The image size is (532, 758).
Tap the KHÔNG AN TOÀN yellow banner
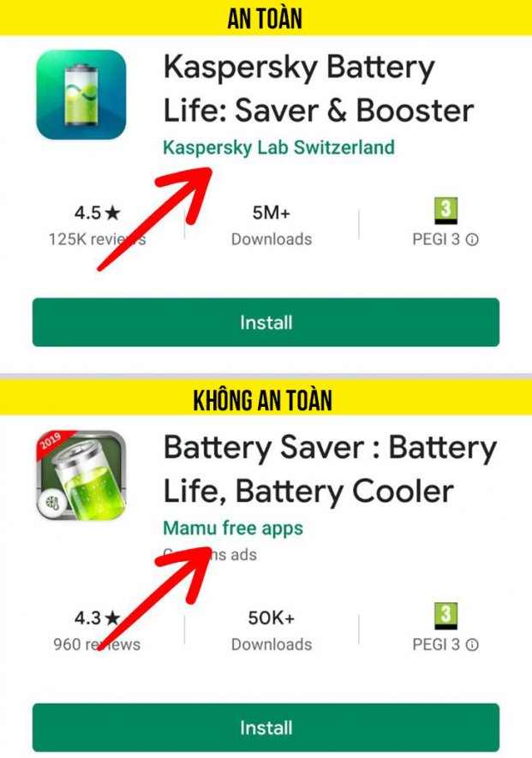266,399
